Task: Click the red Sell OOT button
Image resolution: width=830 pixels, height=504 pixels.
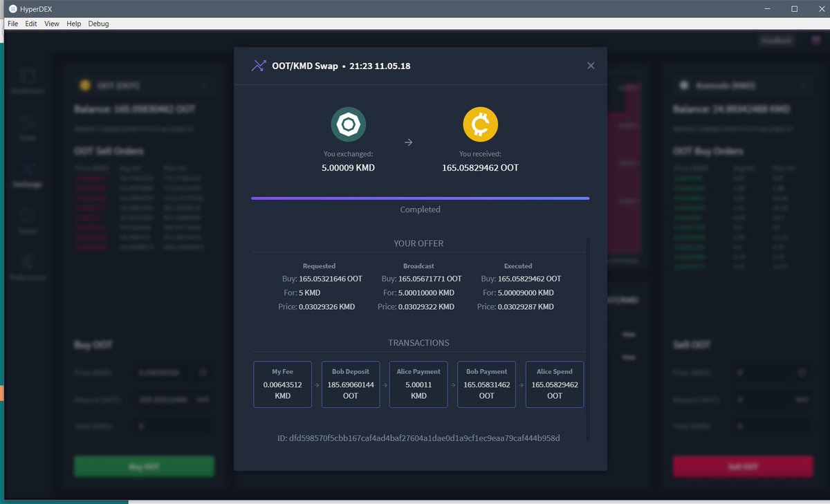Action: click(x=743, y=467)
